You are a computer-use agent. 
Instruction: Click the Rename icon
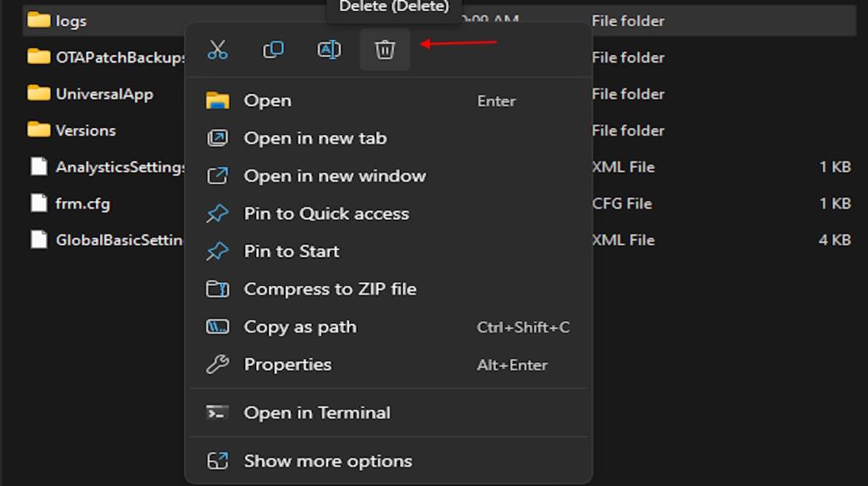[x=329, y=50]
